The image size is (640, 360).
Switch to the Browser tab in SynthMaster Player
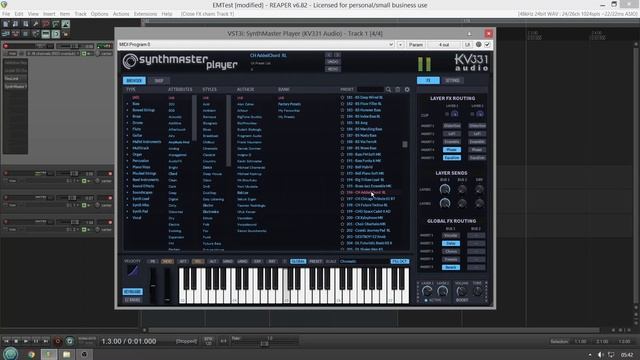(134, 80)
